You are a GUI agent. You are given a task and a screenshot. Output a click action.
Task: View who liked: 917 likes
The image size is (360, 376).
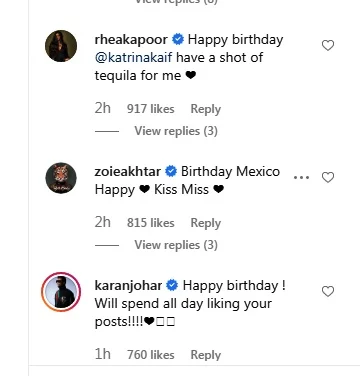pos(151,109)
